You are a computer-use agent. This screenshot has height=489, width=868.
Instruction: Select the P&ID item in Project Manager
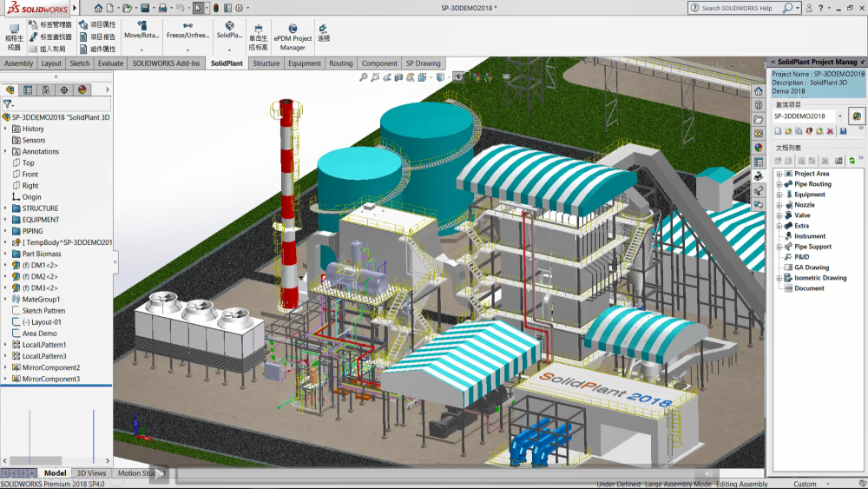point(801,257)
